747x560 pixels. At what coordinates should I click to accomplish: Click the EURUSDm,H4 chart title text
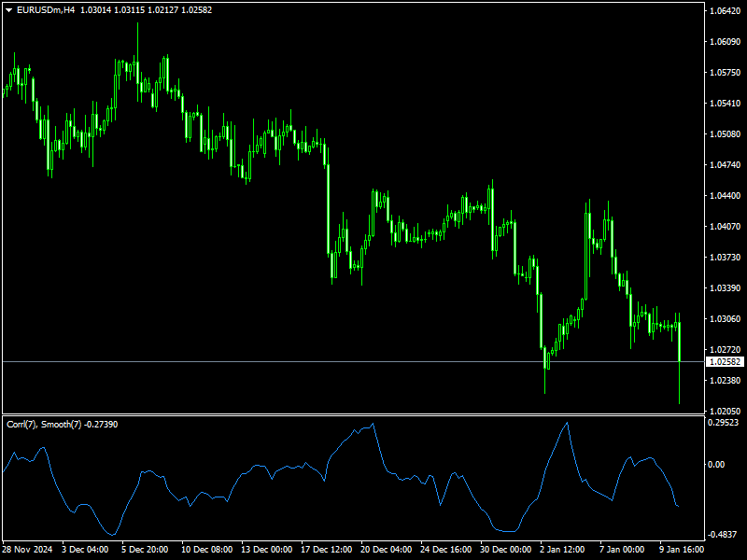(46, 10)
